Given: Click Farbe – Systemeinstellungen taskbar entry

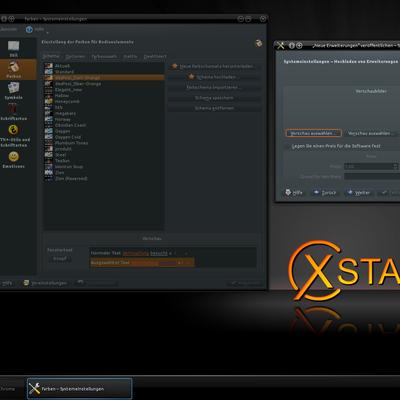Looking at the screenshot, I should coord(79,388).
